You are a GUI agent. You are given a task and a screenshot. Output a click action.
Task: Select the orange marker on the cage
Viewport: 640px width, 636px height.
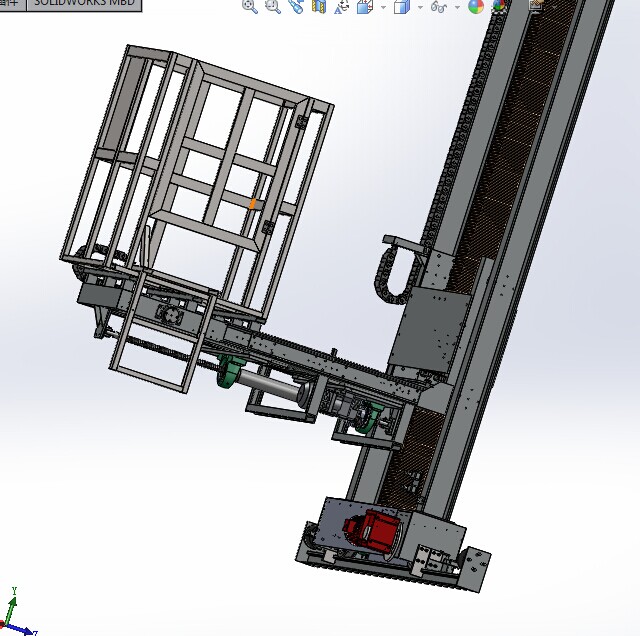tap(253, 204)
